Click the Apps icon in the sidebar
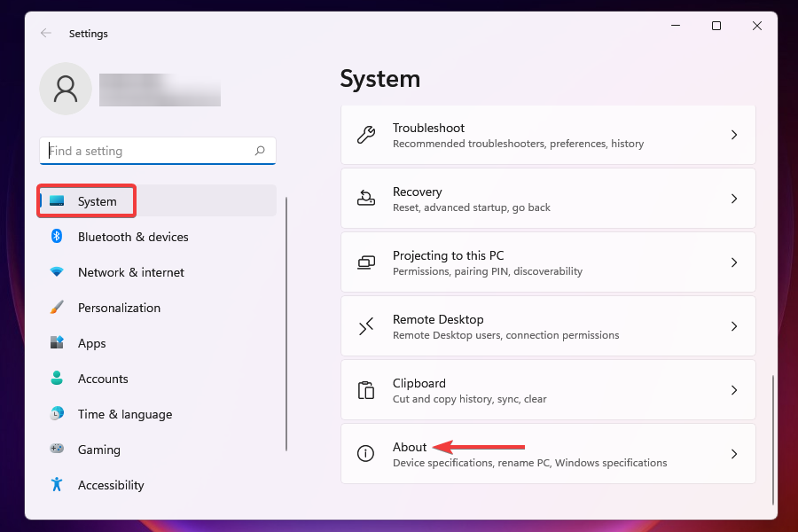 pos(57,343)
